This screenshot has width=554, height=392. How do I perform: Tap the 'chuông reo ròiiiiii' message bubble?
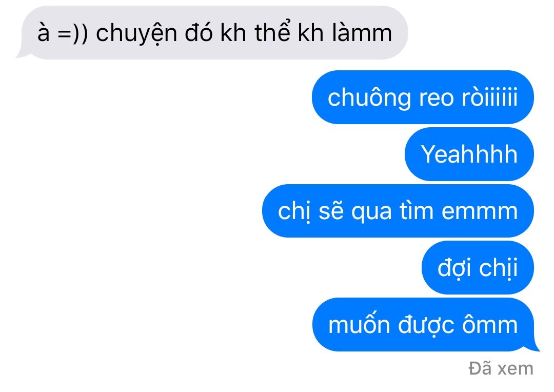coord(423,97)
